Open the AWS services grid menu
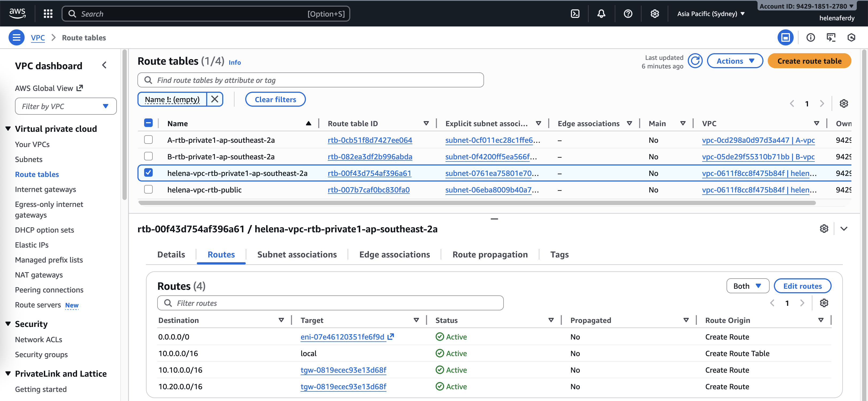 pyautogui.click(x=48, y=14)
